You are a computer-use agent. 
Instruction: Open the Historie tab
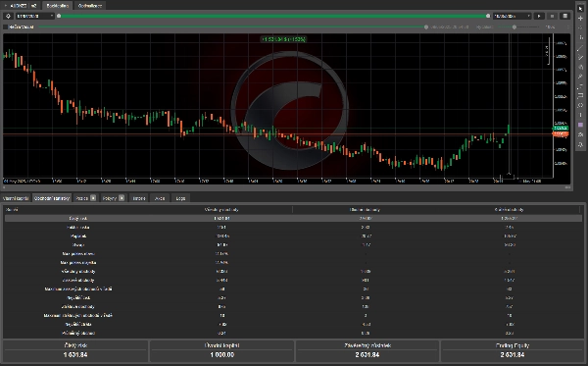click(139, 198)
